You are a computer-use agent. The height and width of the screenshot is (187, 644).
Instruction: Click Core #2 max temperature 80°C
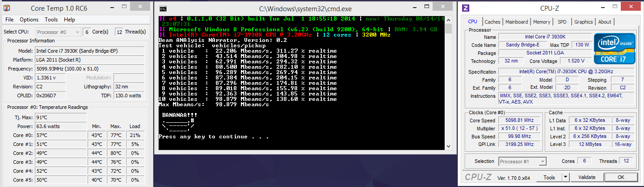click(116, 153)
